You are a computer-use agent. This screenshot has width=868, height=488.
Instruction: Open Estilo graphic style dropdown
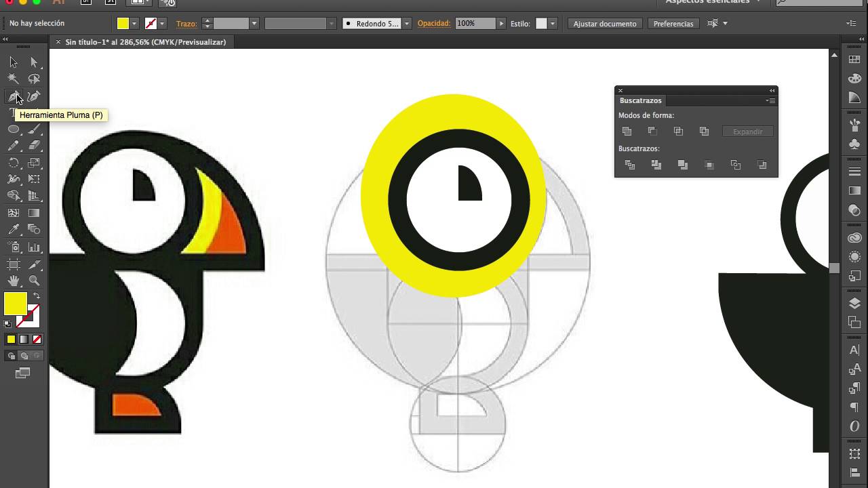553,24
